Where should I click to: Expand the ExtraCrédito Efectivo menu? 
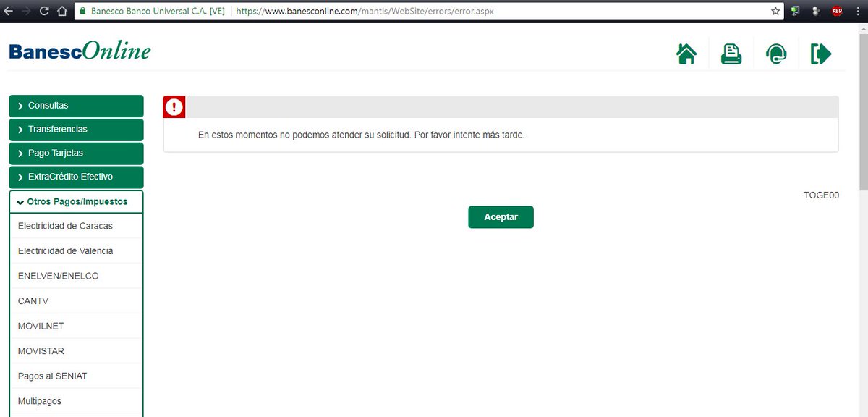click(76, 177)
